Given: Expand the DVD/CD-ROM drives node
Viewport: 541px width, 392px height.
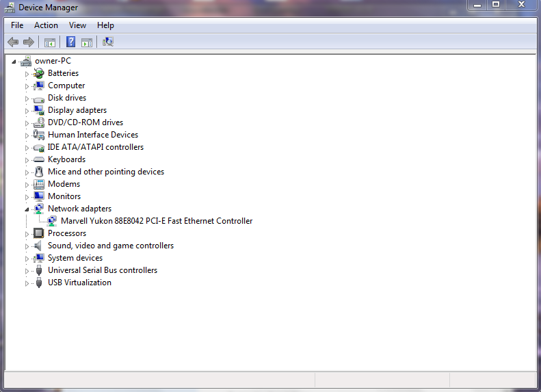Looking at the screenshot, I should (27, 123).
